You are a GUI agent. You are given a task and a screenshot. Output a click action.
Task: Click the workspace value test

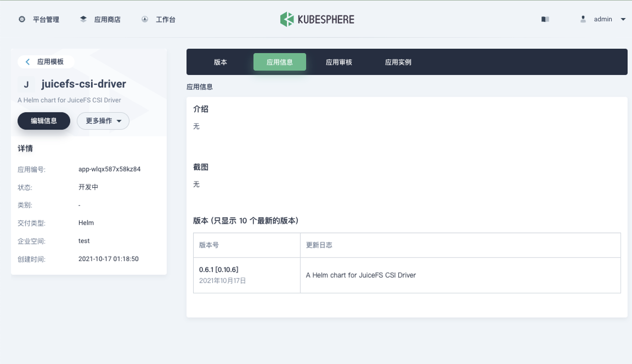84,241
